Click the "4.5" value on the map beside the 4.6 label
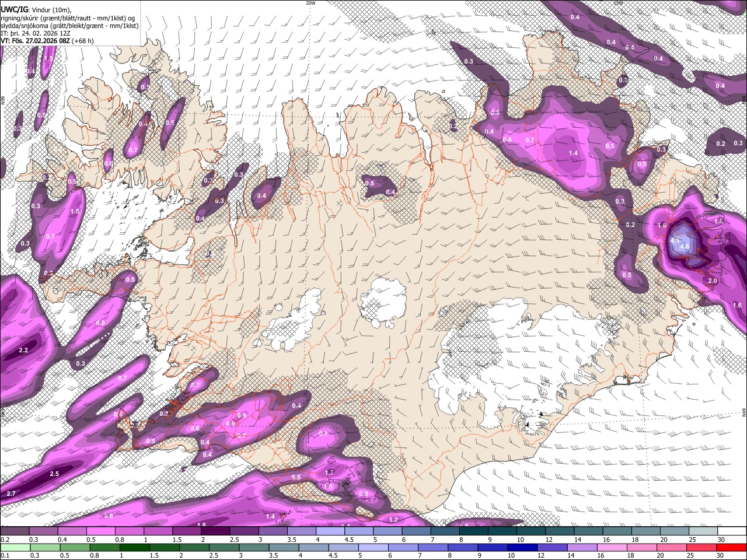 (x=675, y=240)
